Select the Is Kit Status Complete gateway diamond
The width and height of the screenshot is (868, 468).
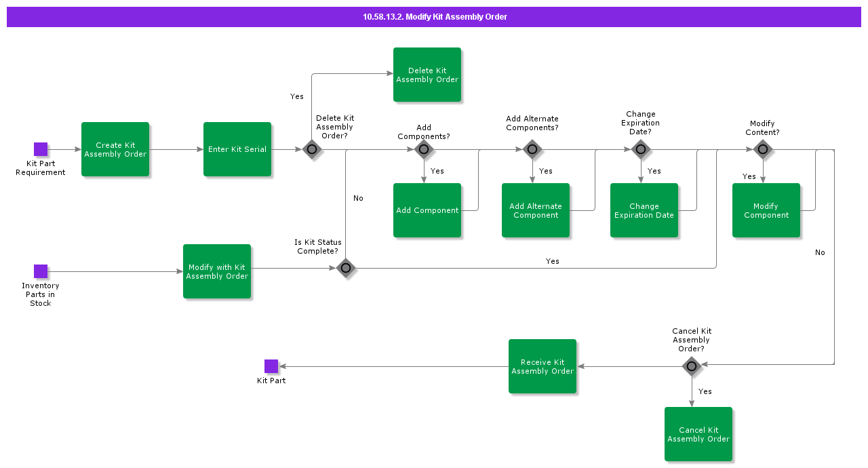point(346,268)
